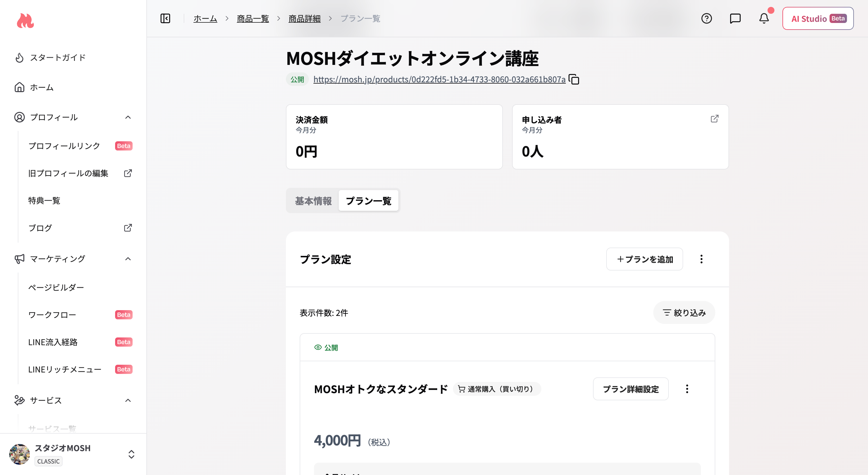Click the 公開 eye icon on plan card

(x=318, y=347)
